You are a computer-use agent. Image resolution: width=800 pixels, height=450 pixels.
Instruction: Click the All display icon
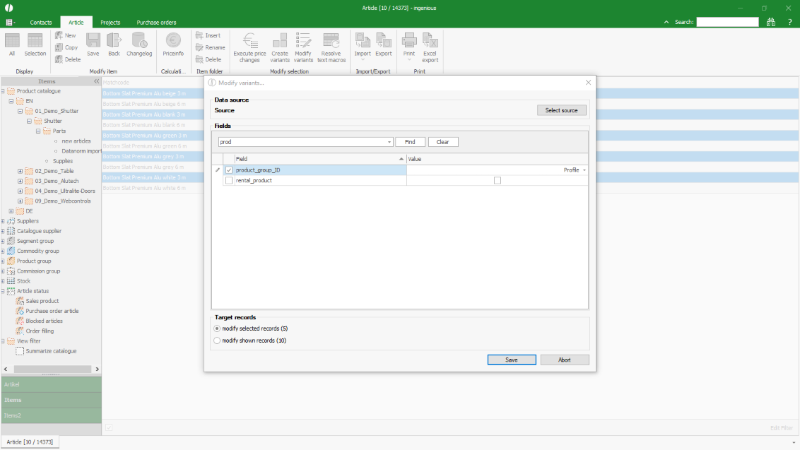click(12, 44)
